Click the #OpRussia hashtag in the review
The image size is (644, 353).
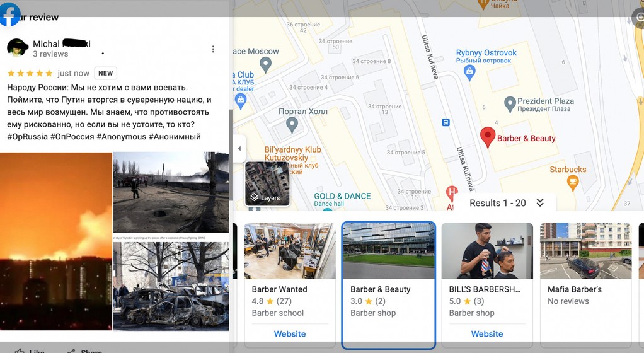(x=28, y=136)
